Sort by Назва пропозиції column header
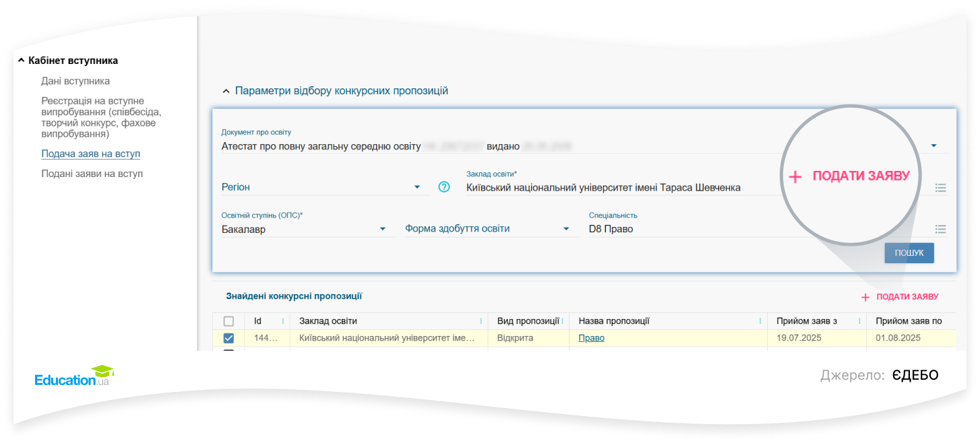 [x=614, y=321]
